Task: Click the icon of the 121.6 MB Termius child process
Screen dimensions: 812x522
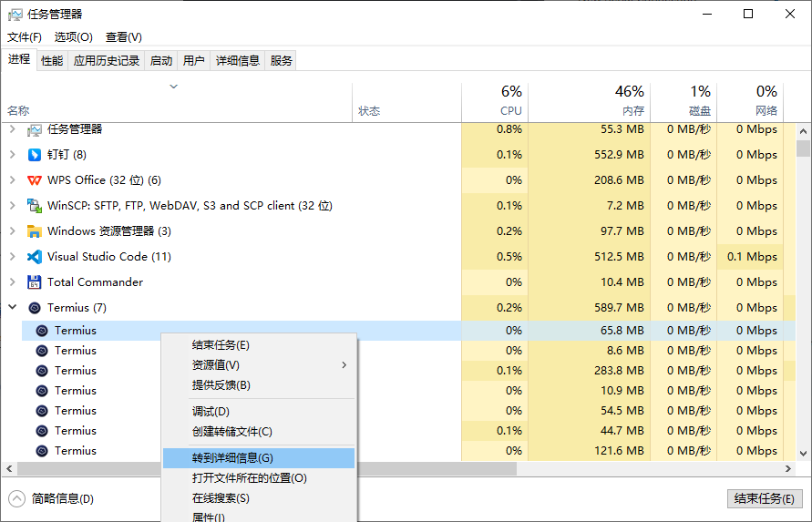Action: tap(42, 451)
